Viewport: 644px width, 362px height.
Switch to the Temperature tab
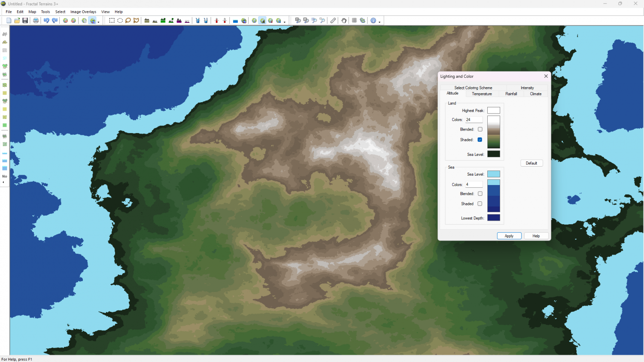(x=482, y=94)
